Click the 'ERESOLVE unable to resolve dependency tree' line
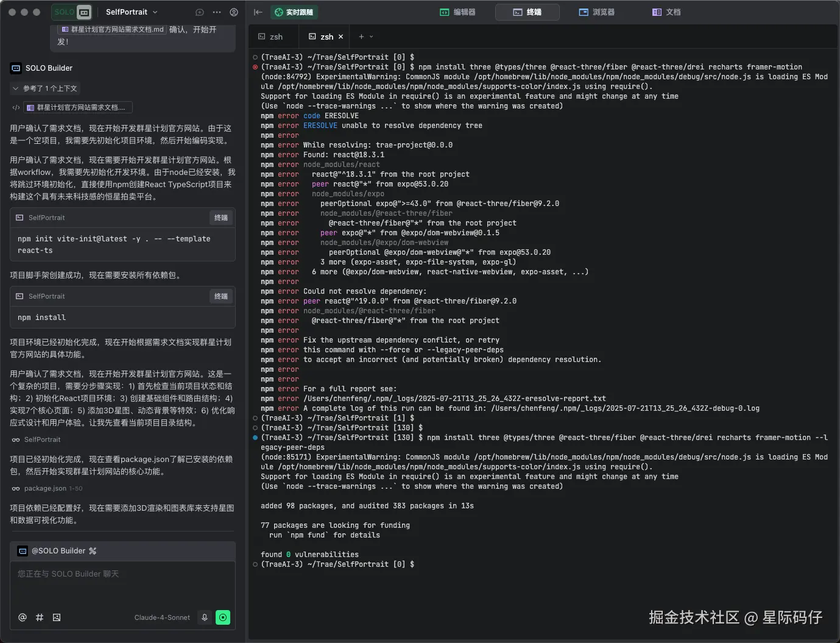 [372, 126]
